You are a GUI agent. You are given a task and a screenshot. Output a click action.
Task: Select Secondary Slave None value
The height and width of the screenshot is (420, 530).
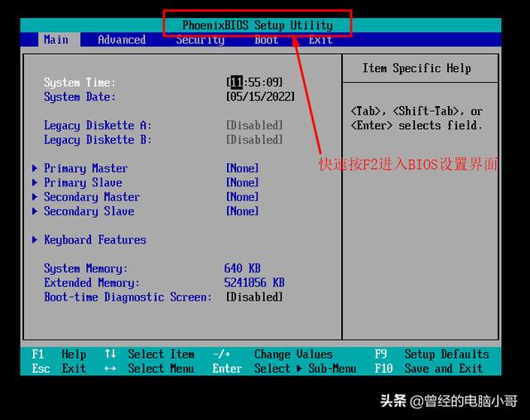(243, 211)
